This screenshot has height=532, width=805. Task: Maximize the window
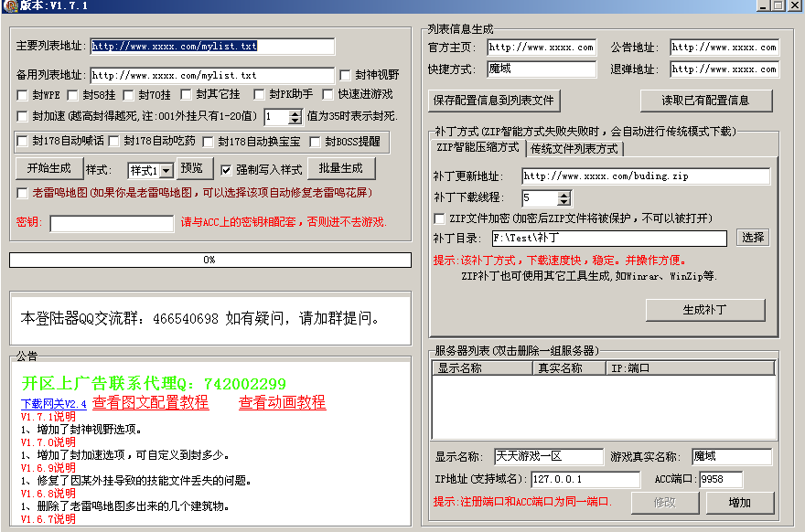[778, 5]
